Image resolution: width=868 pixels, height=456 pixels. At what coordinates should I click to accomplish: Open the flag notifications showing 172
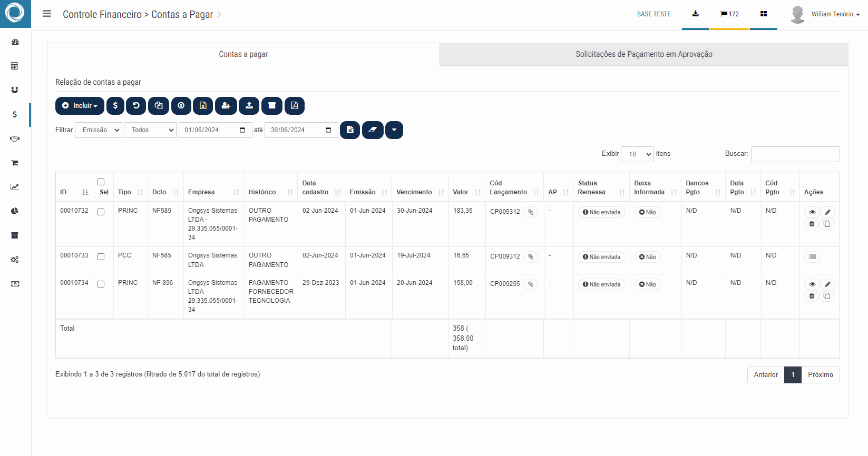(729, 14)
